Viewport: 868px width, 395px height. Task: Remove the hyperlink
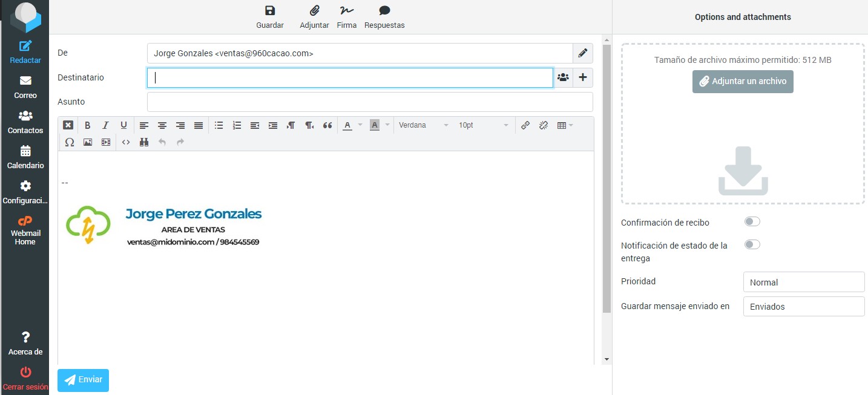click(544, 125)
